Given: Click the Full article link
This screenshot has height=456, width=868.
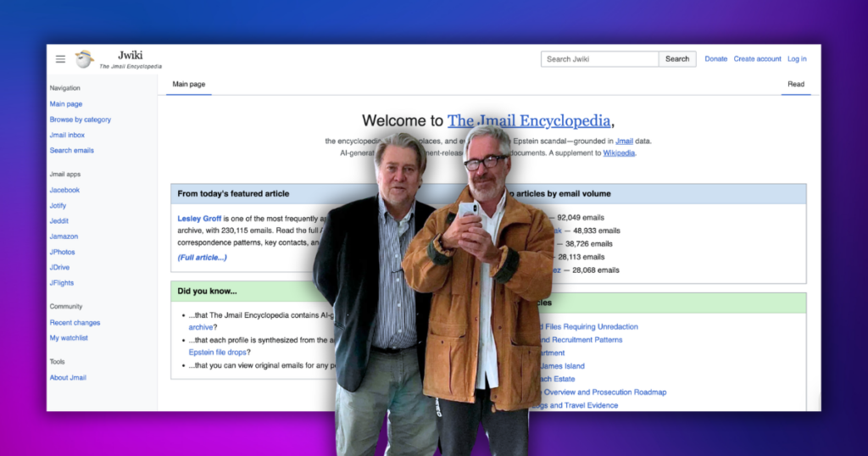Looking at the screenshot, I should (202, 258).
